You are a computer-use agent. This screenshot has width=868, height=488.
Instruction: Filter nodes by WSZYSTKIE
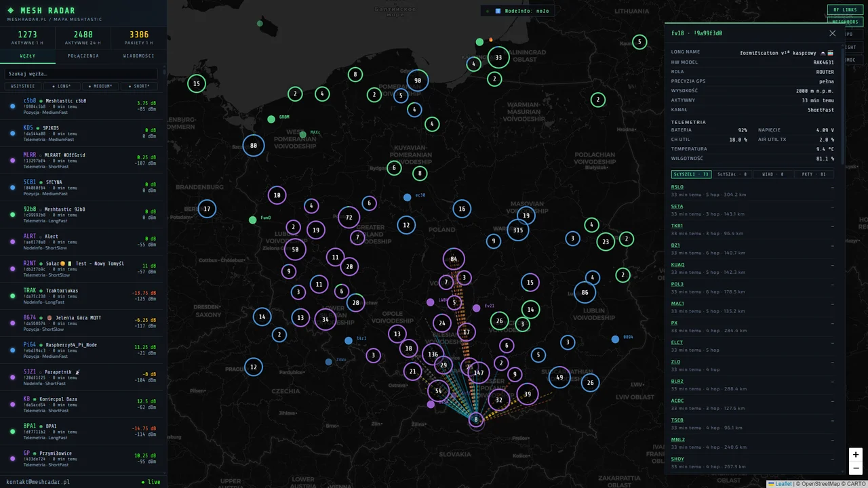22,86
